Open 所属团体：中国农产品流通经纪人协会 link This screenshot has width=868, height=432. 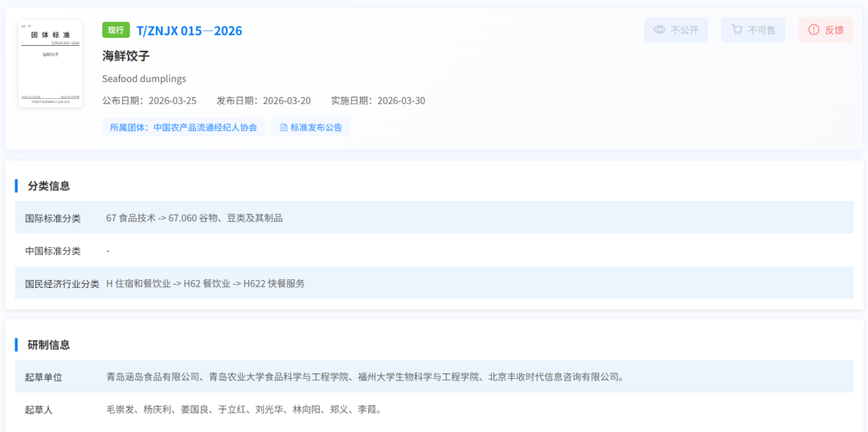pos(183,127)
